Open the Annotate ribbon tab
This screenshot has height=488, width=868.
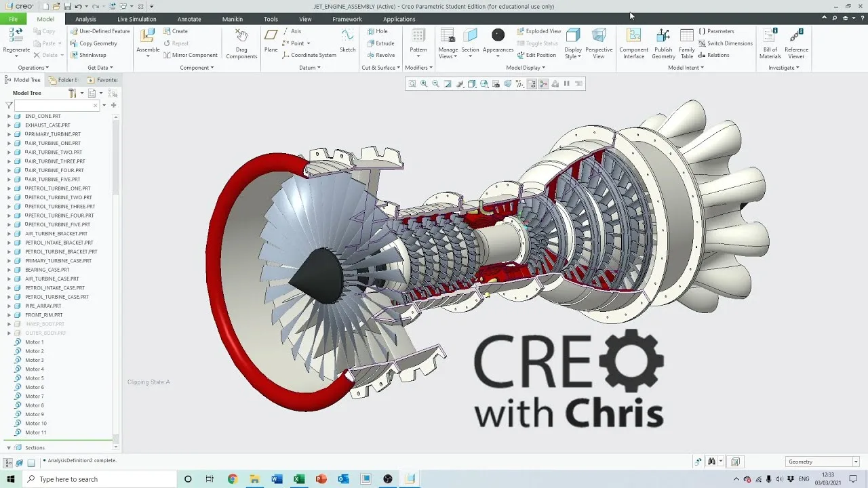pos(189,19)
